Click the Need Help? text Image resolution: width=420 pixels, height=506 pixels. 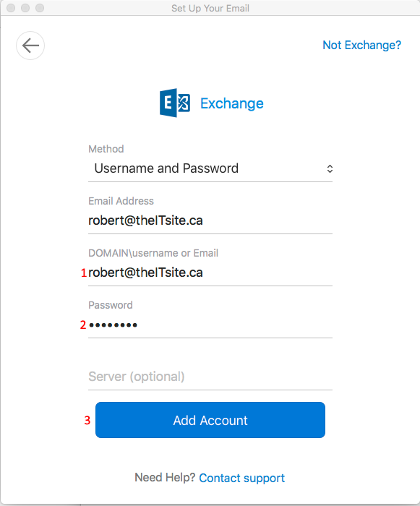point(165,477)
